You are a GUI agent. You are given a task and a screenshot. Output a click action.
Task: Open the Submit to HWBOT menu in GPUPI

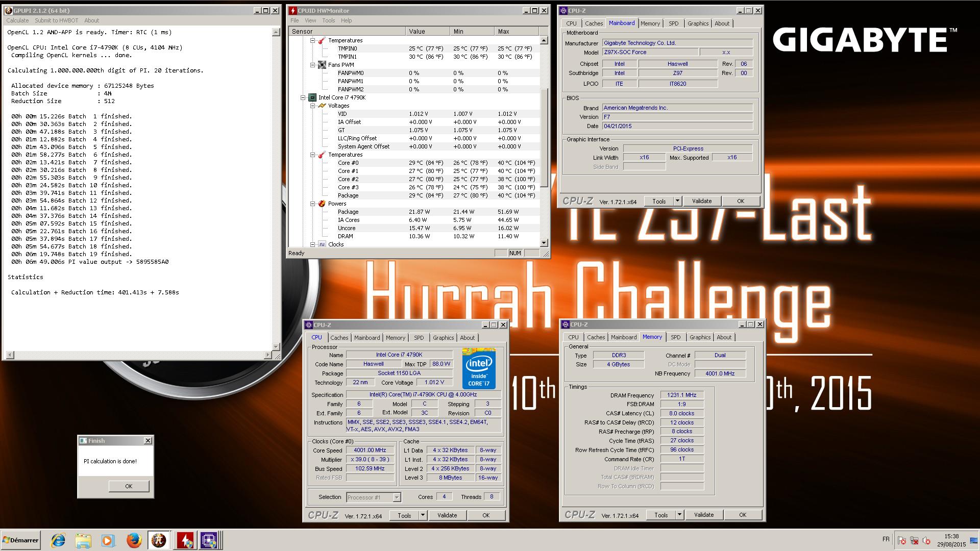click(57, 20)
